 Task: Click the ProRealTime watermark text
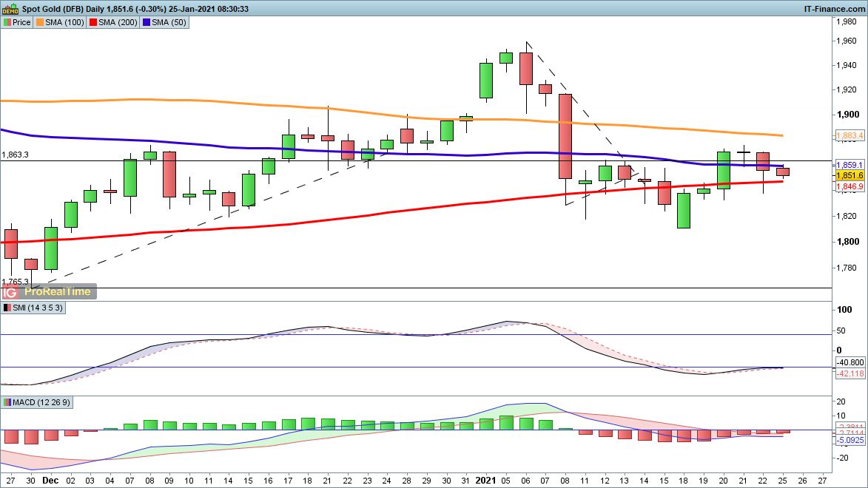click(58, 291)
